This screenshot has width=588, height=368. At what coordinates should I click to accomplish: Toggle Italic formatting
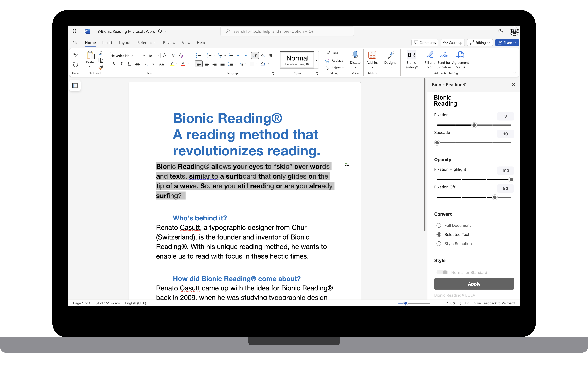click(x=121, y=64)
